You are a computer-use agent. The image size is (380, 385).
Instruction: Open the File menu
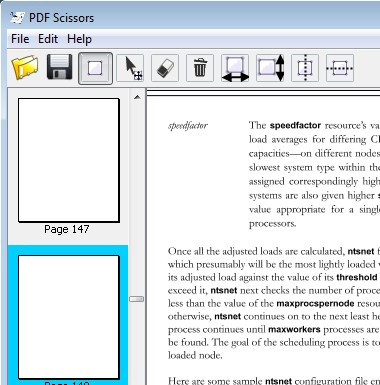20,39
